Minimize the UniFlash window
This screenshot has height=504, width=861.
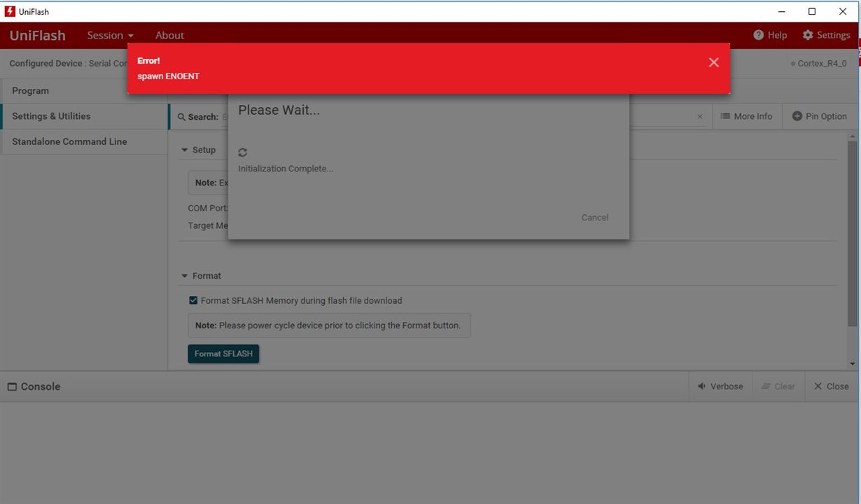(x=781, y=11)
